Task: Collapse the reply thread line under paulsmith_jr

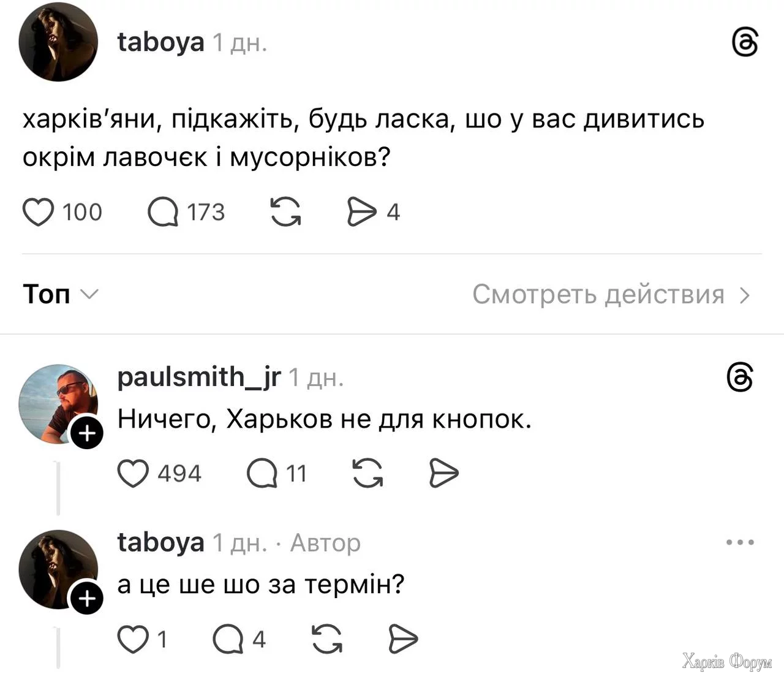Action: point(58,487)
